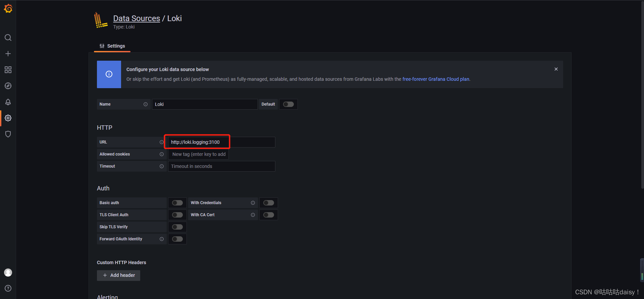Toggle the Default data source switch
The width and height of the screenshot is (644, 299).
point(288,104)
